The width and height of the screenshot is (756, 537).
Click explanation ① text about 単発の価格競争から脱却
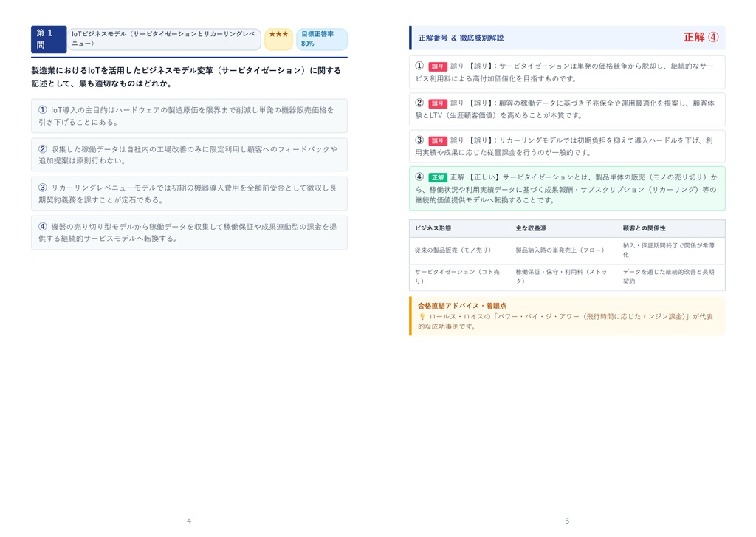[564, 72]
